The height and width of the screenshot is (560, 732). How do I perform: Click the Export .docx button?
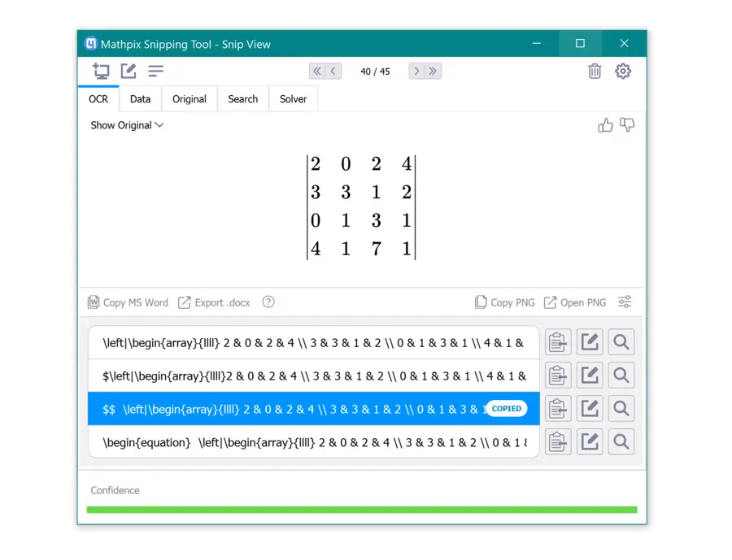(x=214, y=302)
